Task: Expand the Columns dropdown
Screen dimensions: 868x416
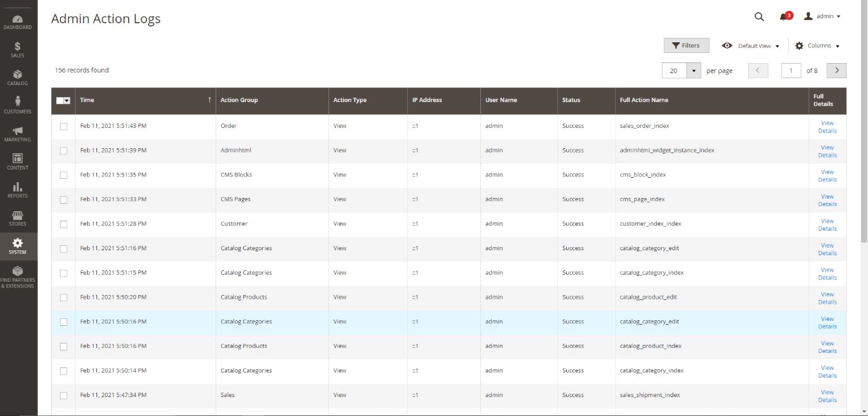Action: click(818, 46)
